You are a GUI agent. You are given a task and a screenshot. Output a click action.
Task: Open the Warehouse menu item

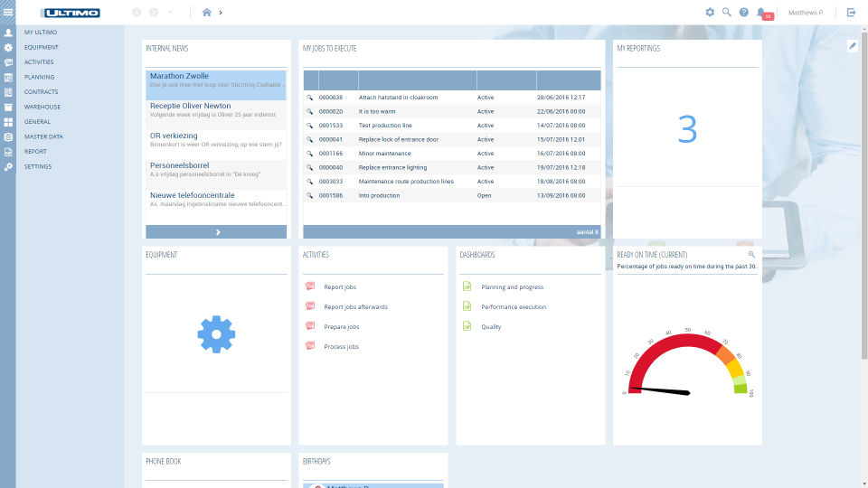(x=42, y=107)
